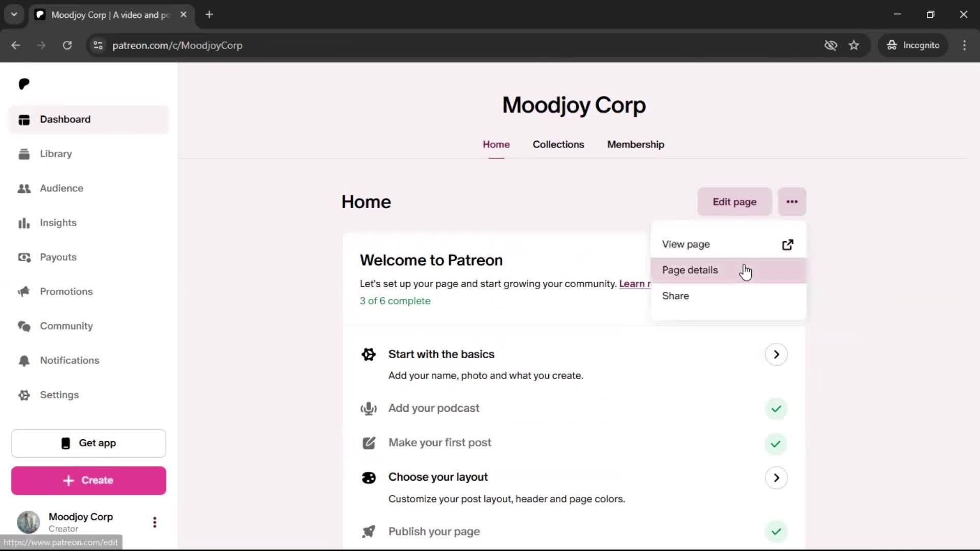Click the 3 of 6 complete text
The image size is (980, 551).
[x=395, y=301]
